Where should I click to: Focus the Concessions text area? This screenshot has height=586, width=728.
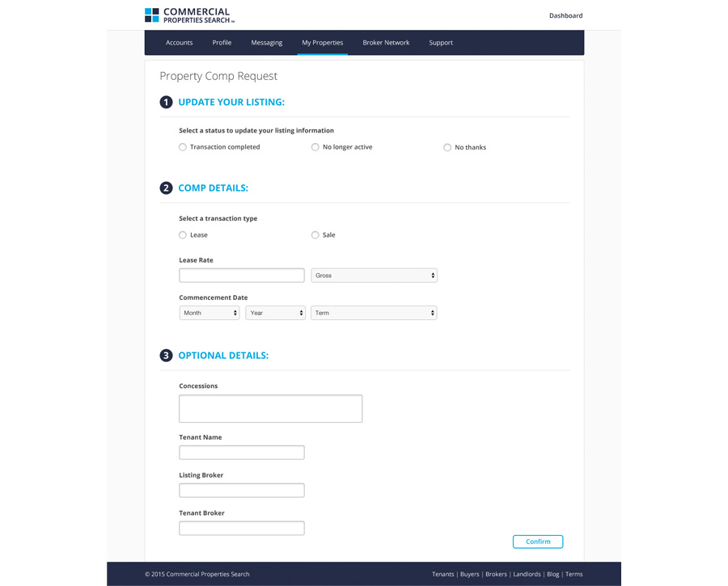click(270, 409)
